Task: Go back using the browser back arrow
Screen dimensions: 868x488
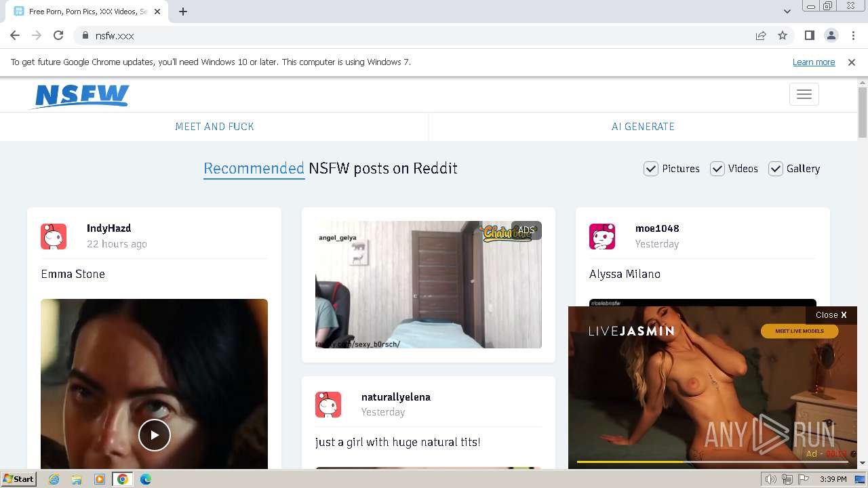Action: point(15,35)
